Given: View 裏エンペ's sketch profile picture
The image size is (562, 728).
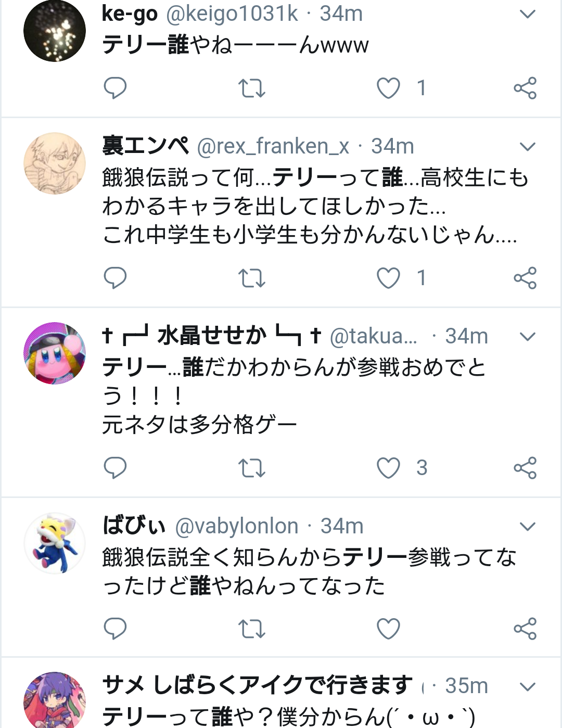Looking at the screenshot, I should click(x=55, y=163).
